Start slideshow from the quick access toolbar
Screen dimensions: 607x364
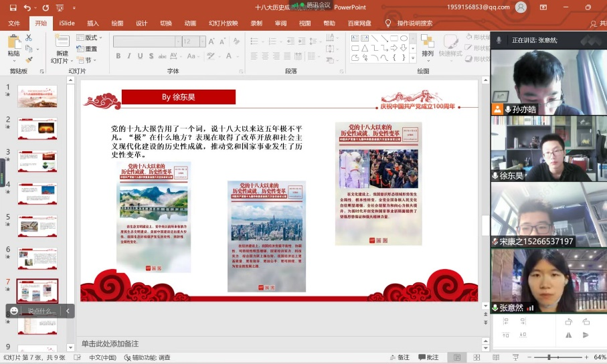click(60, 7)
